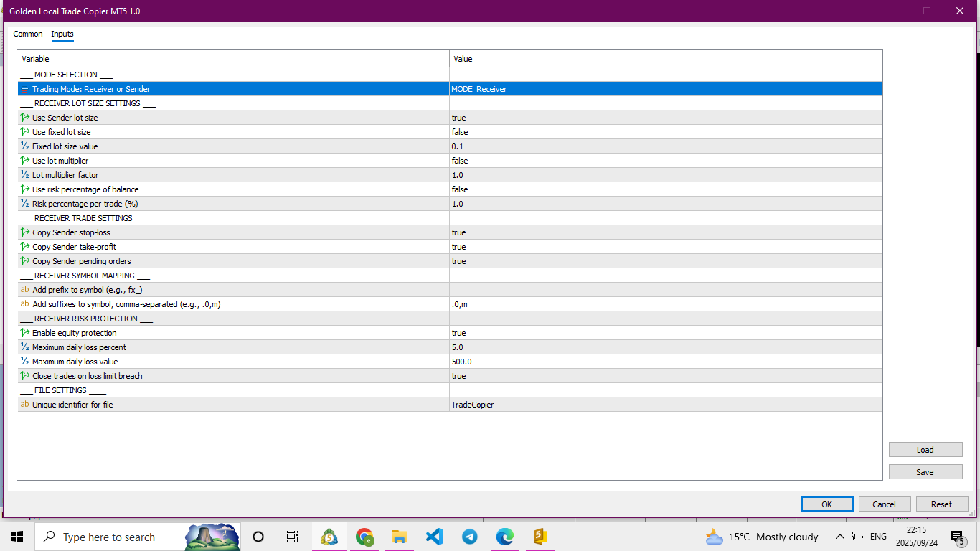
Task: Click the bool icon for Copy Sender take-profit
Action: coord(25,247)
